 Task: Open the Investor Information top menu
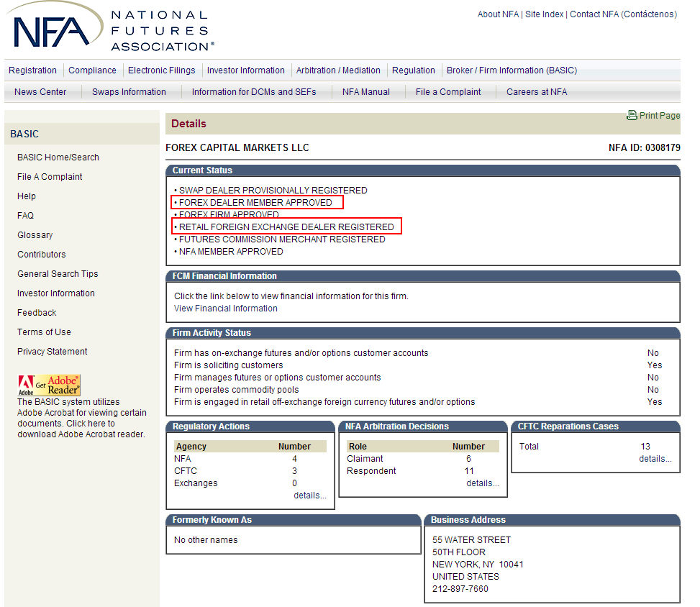point(245,70)
